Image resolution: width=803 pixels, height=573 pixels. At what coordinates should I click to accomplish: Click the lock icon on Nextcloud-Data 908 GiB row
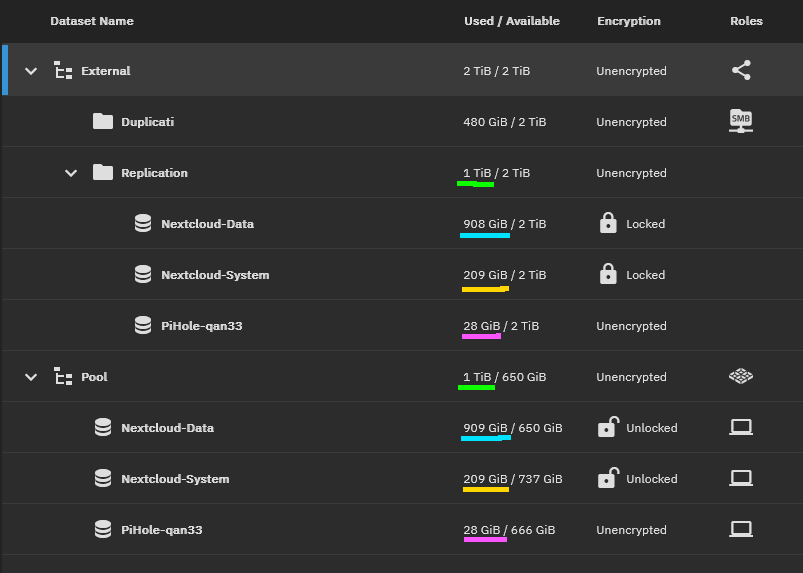(608, 223)
